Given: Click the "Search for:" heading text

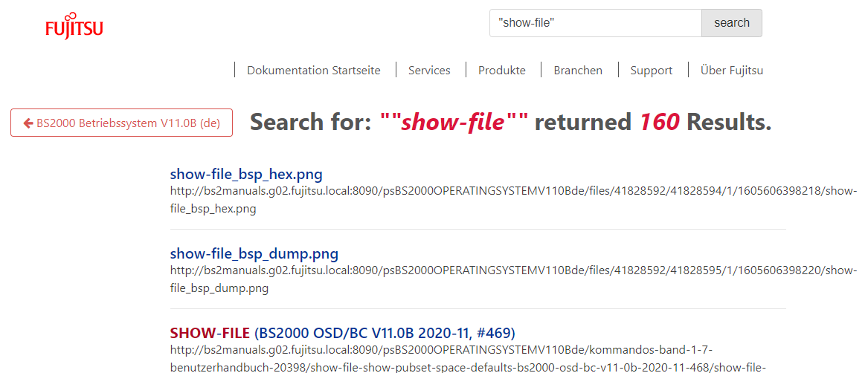Looking at the screenshot, I should click(310, 122).
